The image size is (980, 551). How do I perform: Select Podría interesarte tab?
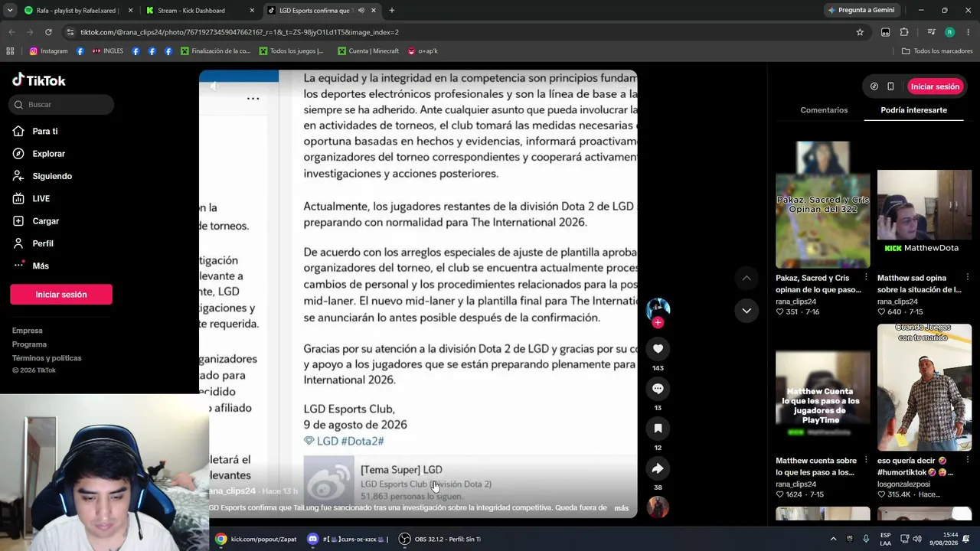913,110
